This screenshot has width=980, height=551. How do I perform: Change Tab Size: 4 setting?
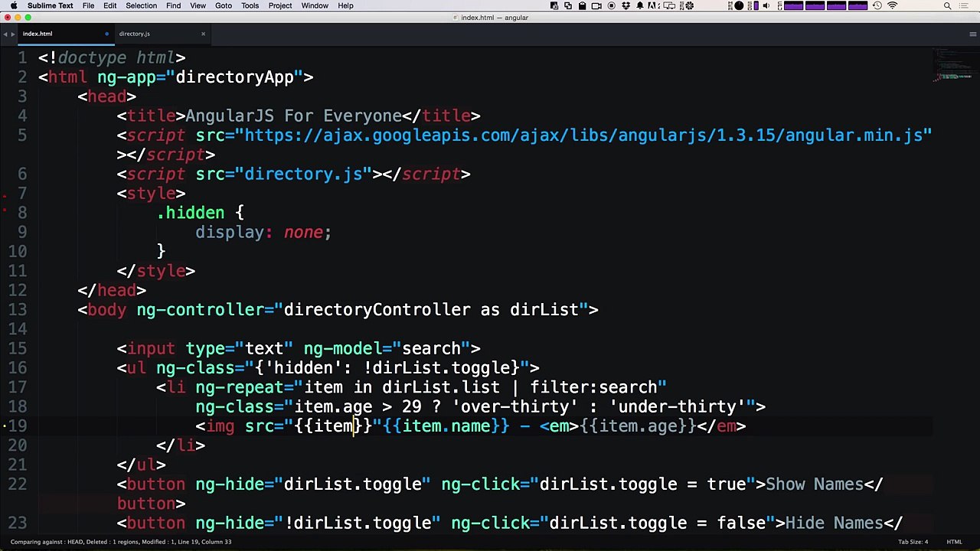pos(913,542)
